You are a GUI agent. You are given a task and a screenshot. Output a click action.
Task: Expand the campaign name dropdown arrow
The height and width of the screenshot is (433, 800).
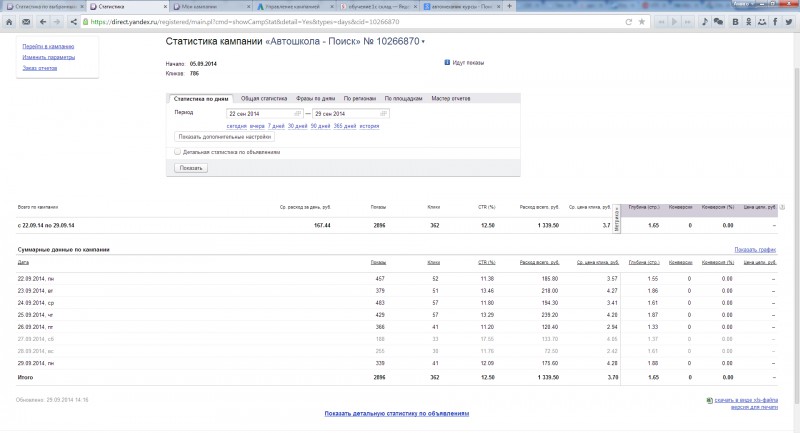[x=423, y=42]
